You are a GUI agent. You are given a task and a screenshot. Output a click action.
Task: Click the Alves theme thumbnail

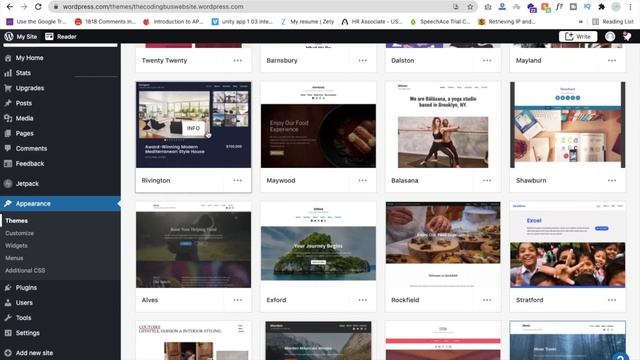(193, 245)
